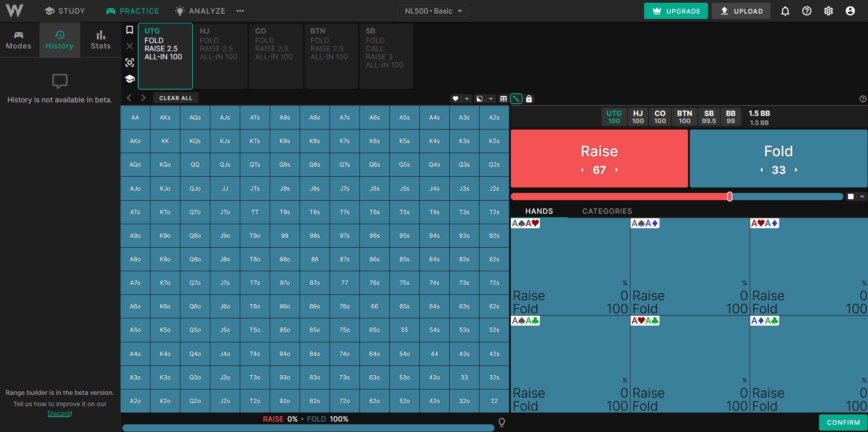This screenshot has width=868, height=432.
Task: Click the big red Raise action box
Action: coord(599,158)
